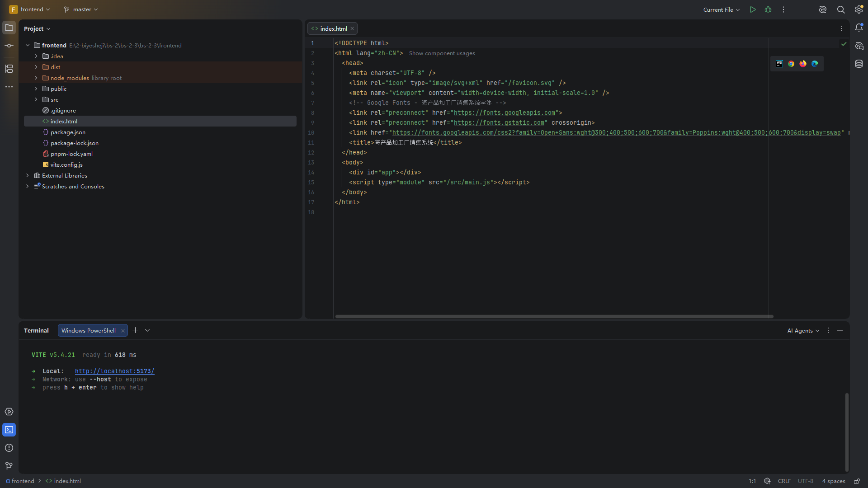Viewport: 868px width, 488px height.
Task: Open the master branch dropdown
Action: pos(81,9)
